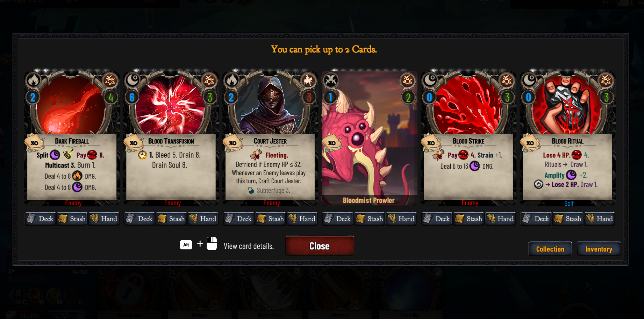The height and width of the screenshot is (319, 644).
Task: Click the green 4 gem on Dark Fireball
Action: [x=111, y=97]
